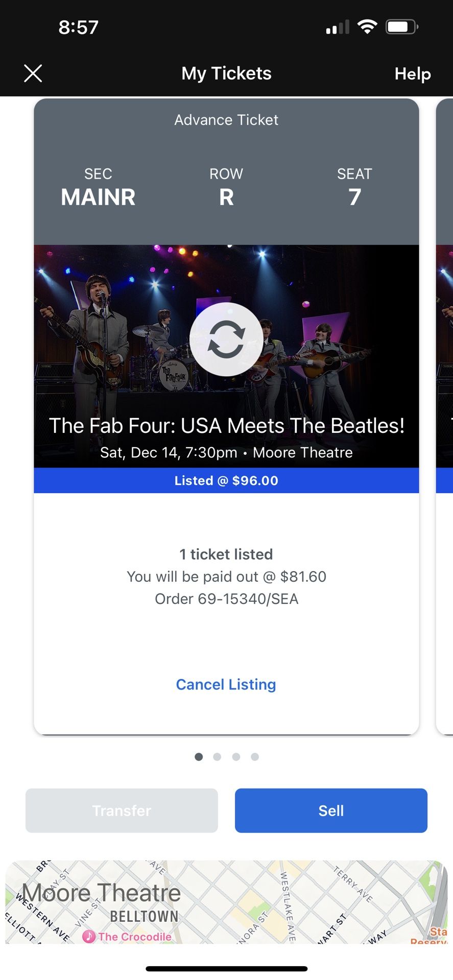Image resolution: width=453 pixels, height=980 pixels.
Task: Tap the refresh barcode icon
Action: (226, 339)
